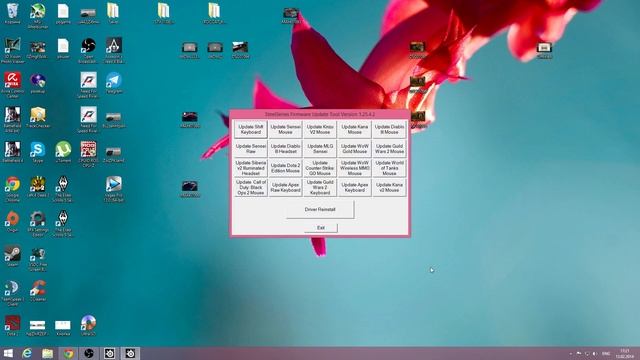Select the SPx Settings Editor desktop icon
640x360 pixels.
[x=38, y=224]
